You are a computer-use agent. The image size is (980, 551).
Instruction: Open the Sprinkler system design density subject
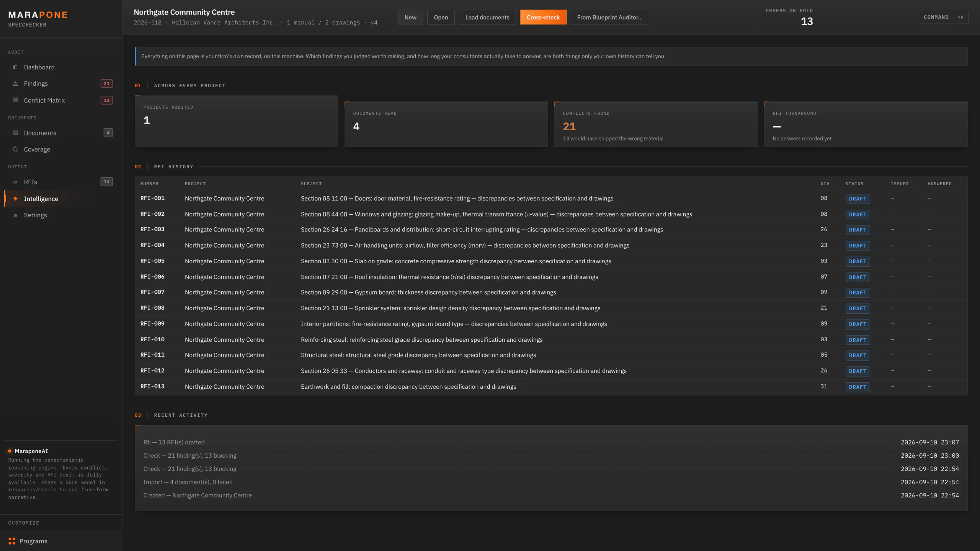click(451, 308)
